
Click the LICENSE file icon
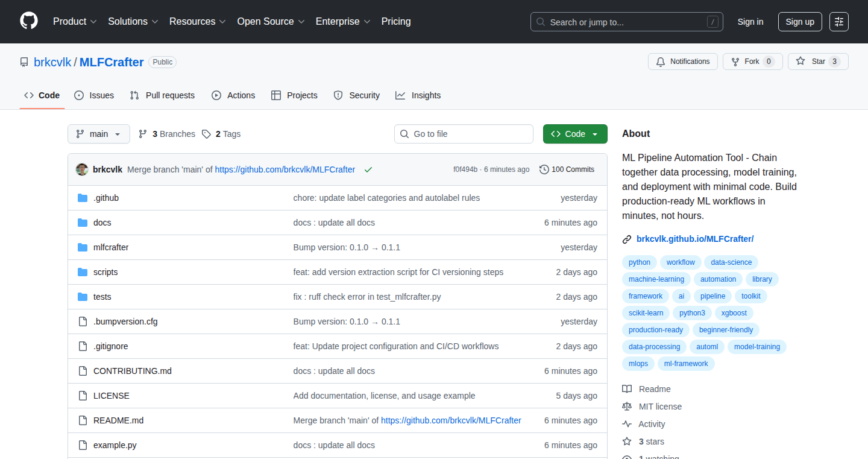click(83, 396)
